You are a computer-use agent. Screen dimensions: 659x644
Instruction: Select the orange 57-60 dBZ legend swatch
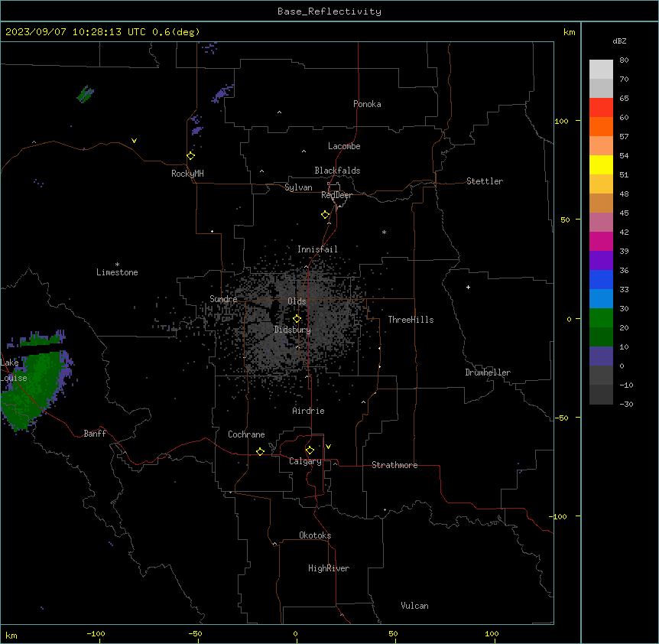click(x=601, y=126)
